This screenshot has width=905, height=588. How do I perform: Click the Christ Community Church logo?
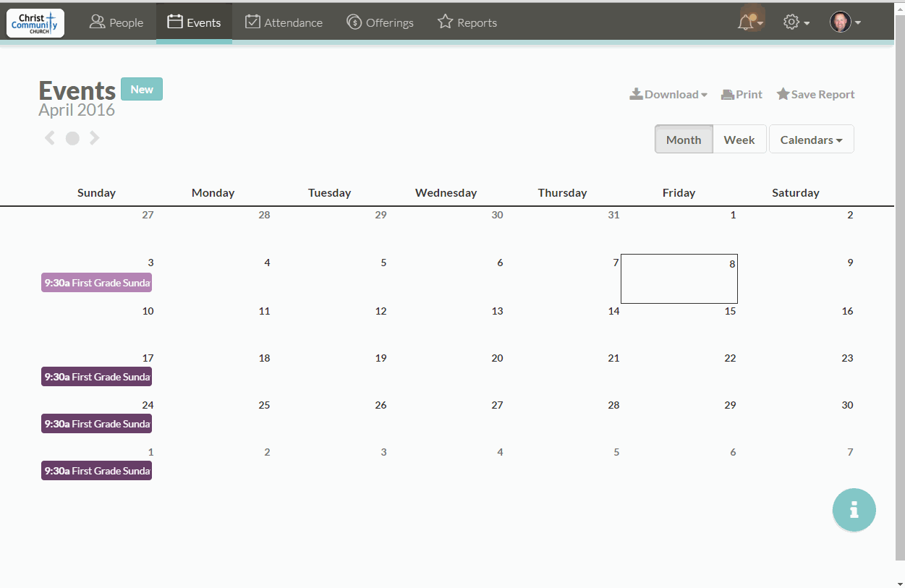point(35,22)
